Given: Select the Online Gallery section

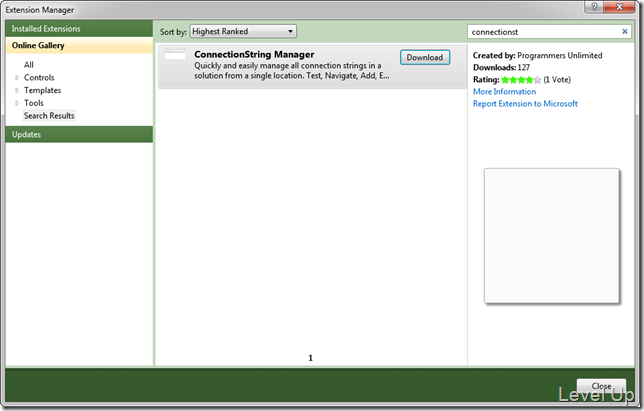Looking at the screenshot, I should click(x=79, y=46).
